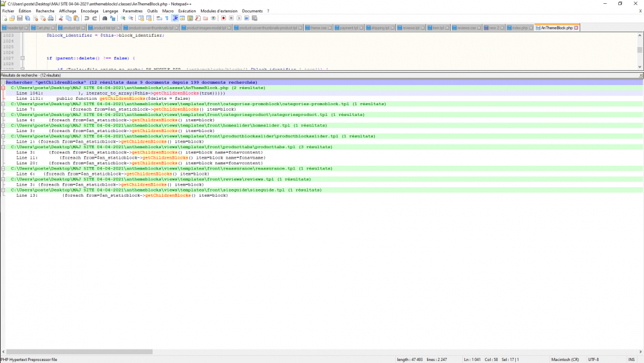Click the Cut scissors icon
644x363 pixels.
click(60, 18)
